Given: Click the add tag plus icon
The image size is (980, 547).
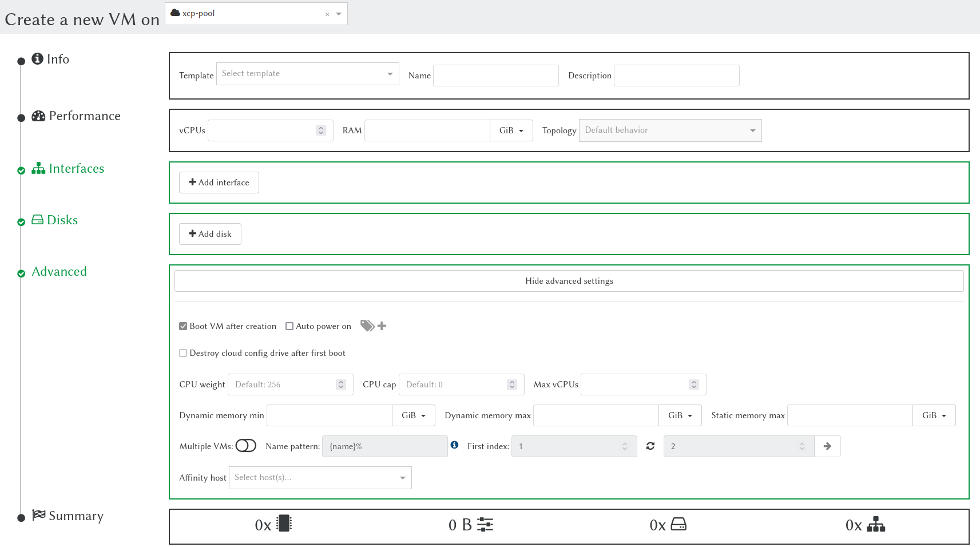Looking at the screenshot, I should tap(382, 326).
